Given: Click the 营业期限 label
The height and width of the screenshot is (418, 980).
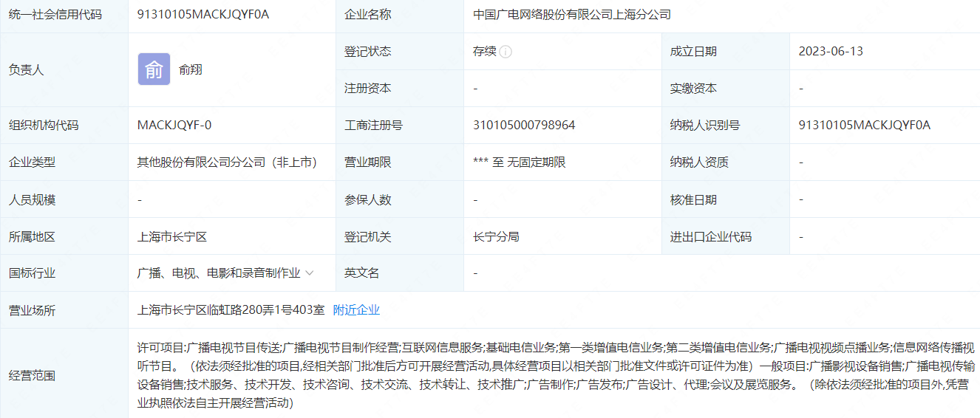Looking at the screenshot, I should 368,162.
